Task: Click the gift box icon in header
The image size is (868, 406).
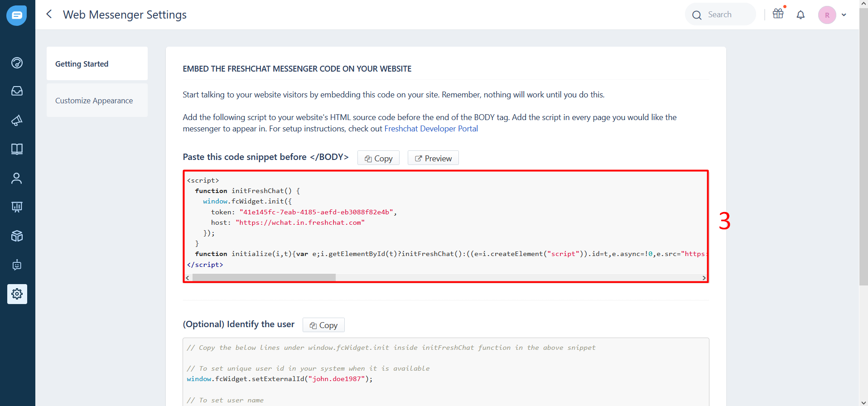Action: click(x=778, y=14)
